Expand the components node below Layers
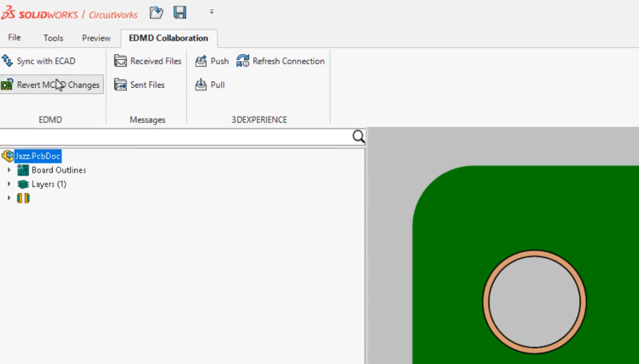The image size is (639, 364). [x=9, y=198]
